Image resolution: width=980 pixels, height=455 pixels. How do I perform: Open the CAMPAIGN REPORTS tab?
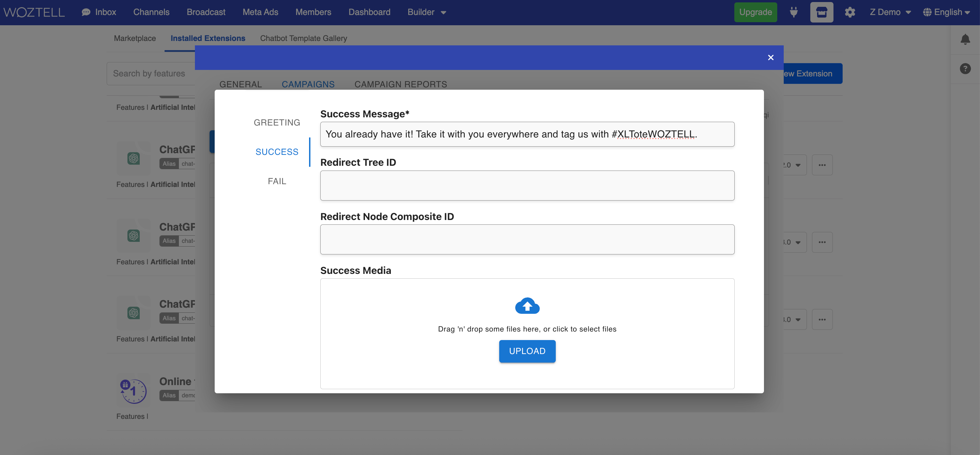[401, 84]
